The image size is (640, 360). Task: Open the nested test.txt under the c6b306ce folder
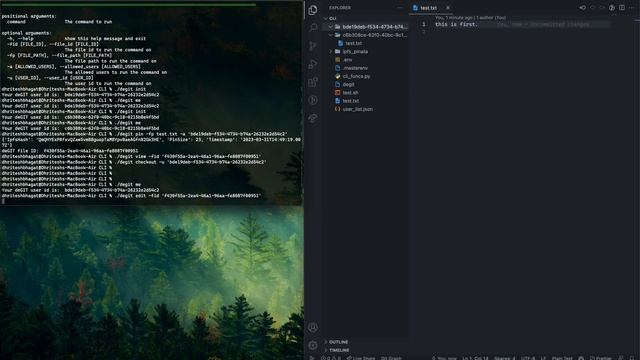(353, 43)
